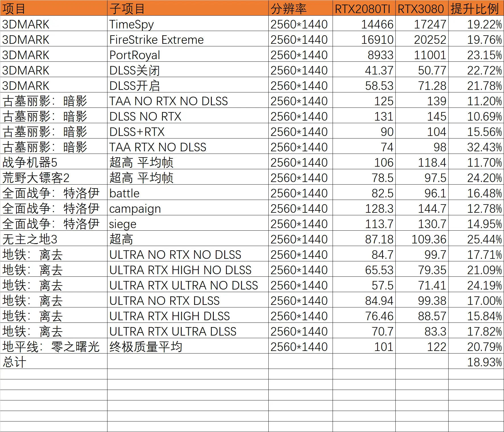Click the TimeSpy cell
Screen dimensions: 504x432
[188, 24]
